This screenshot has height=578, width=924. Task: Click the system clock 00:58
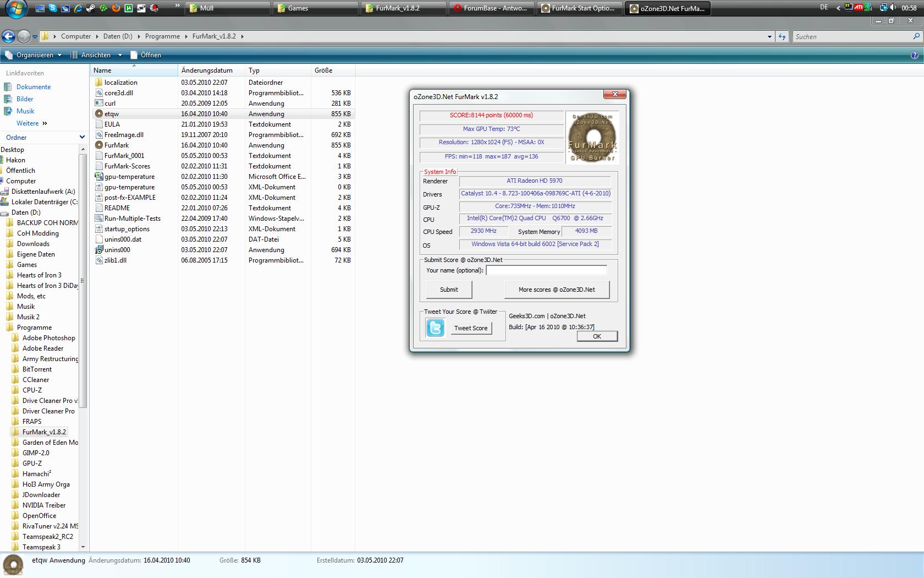[x=909, y=8]
